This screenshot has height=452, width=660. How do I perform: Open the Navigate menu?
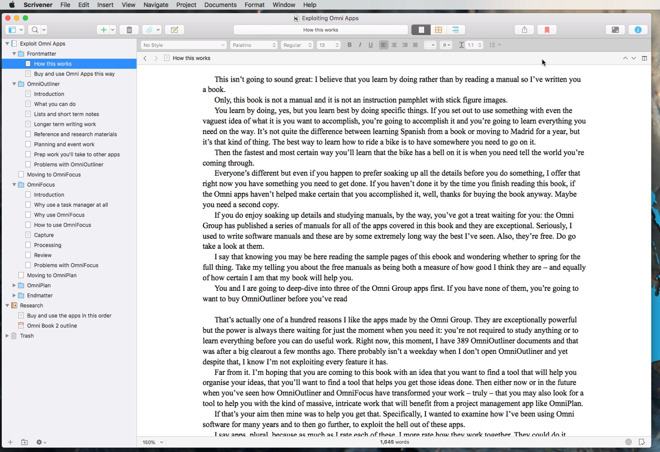point(156,5)
